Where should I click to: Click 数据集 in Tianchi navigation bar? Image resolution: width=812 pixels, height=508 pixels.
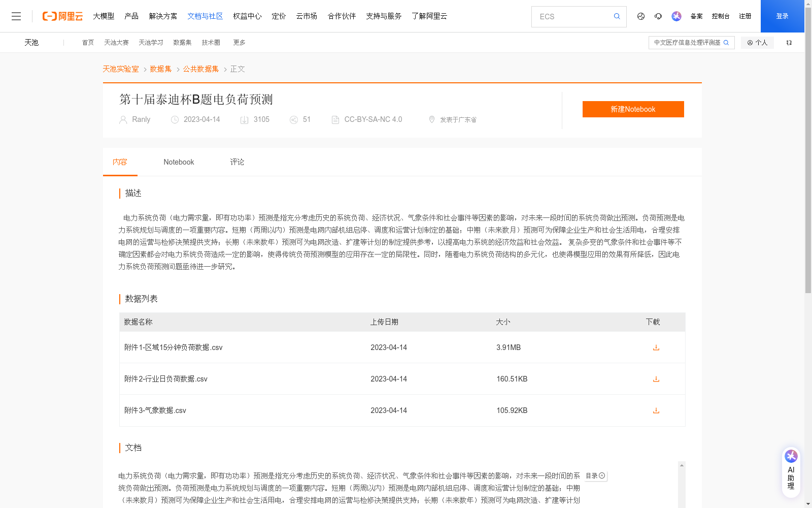pos(182,43)
